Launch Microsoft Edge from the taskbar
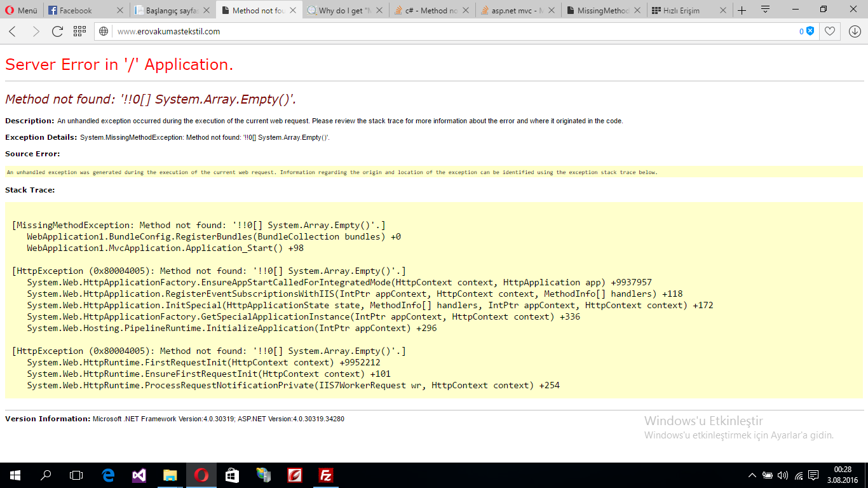This screenshot has height=488, width=868. [x=107, y=475]
